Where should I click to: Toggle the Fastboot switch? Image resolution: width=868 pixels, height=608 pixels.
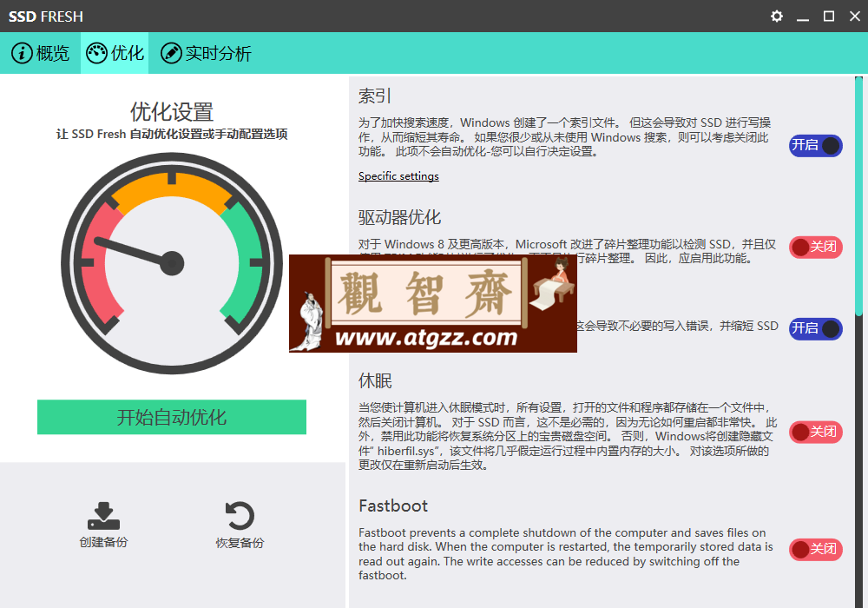(x=815, y=549)
